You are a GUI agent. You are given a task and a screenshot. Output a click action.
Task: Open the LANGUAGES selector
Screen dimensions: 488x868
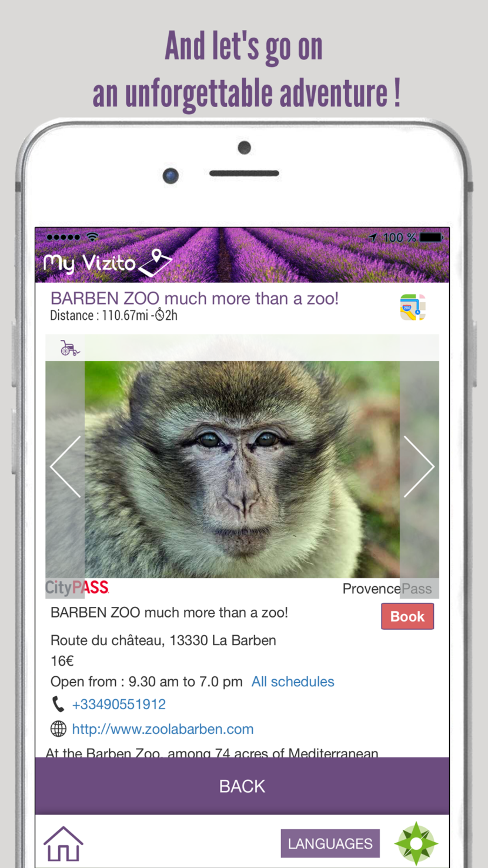coord(330,843)
